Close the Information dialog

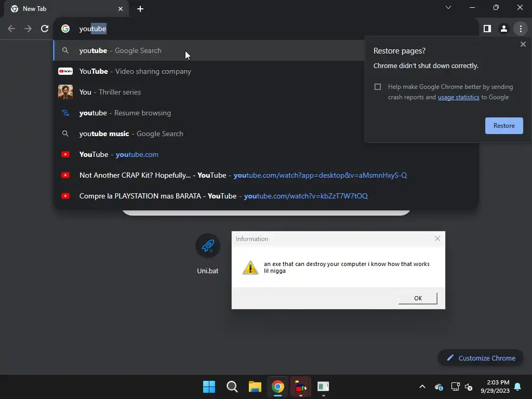(437, 238)
